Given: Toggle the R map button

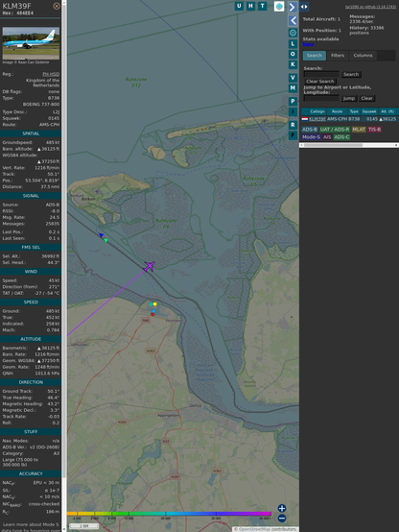Looking at the screenshot, I should (x=293, y=125).
